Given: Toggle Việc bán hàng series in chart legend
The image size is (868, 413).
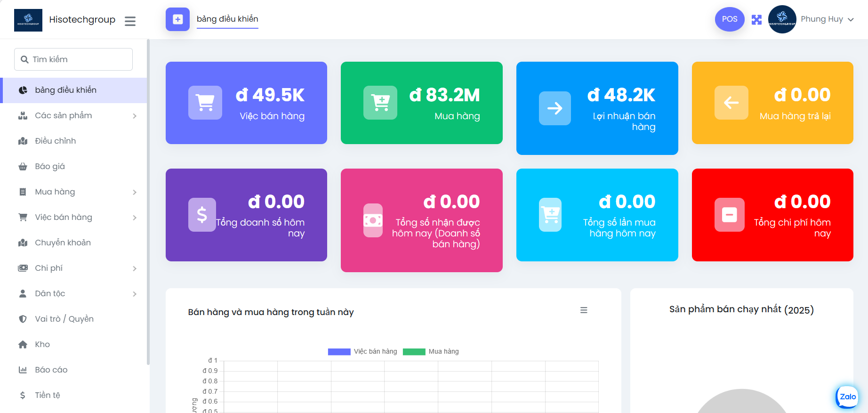Looking at the screenshot, I should point(362,352).
